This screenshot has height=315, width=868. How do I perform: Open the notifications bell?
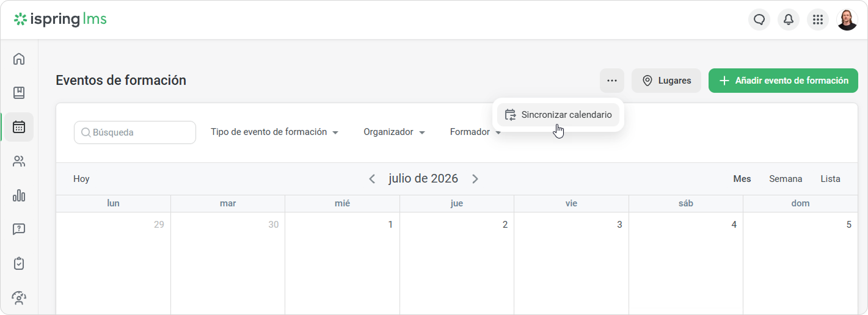[789, 20]
